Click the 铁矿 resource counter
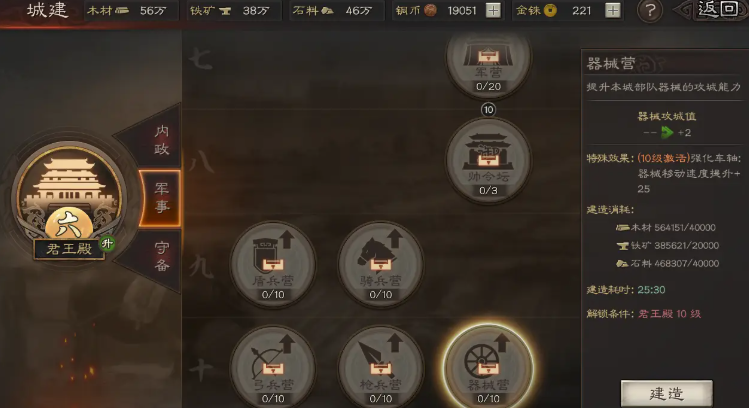749x408 pixels. click(x=234, y=11)
